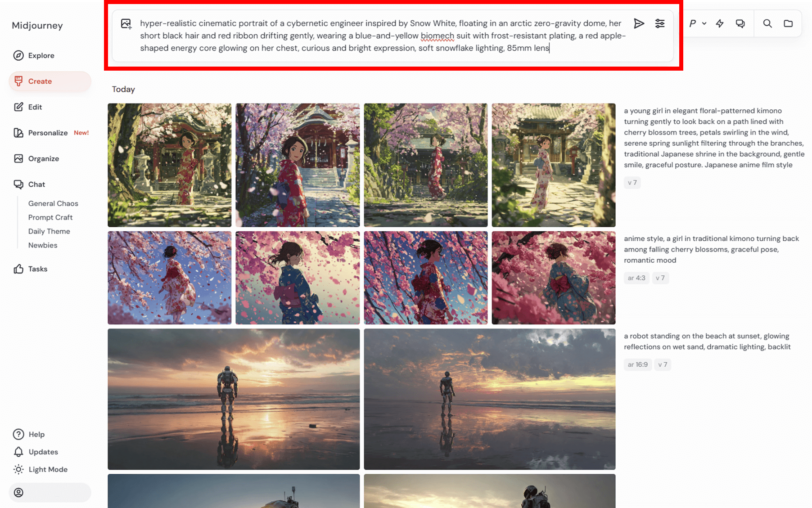
Task: Click the robot on beach prompt text
Action: pyautogui.click(x=707, y=341)
